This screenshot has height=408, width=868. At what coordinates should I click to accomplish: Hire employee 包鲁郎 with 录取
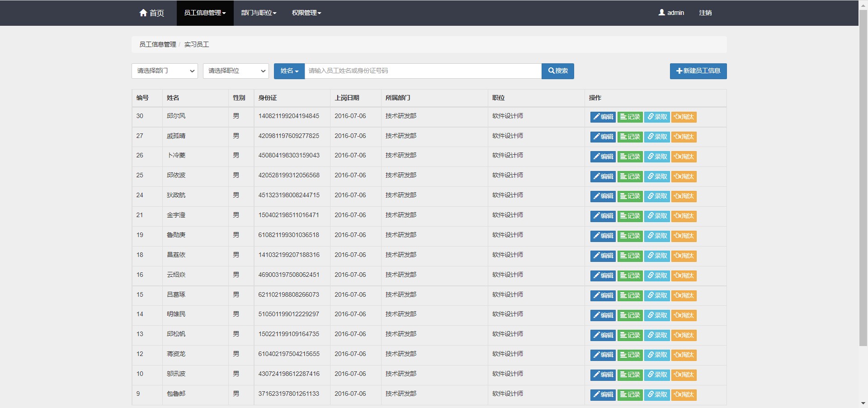coord(657,394)
